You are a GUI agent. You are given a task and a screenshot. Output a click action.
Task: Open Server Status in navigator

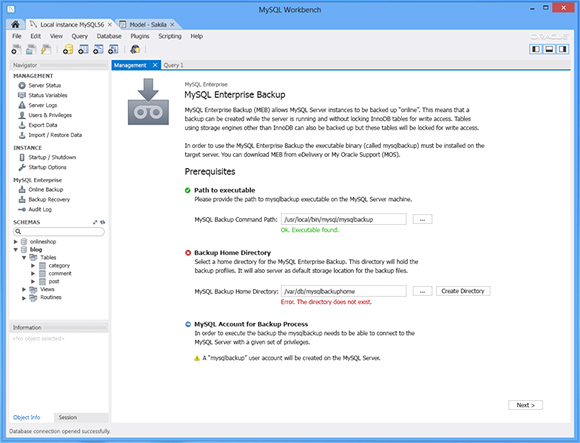pyautogui.click(x=40, y=85)
